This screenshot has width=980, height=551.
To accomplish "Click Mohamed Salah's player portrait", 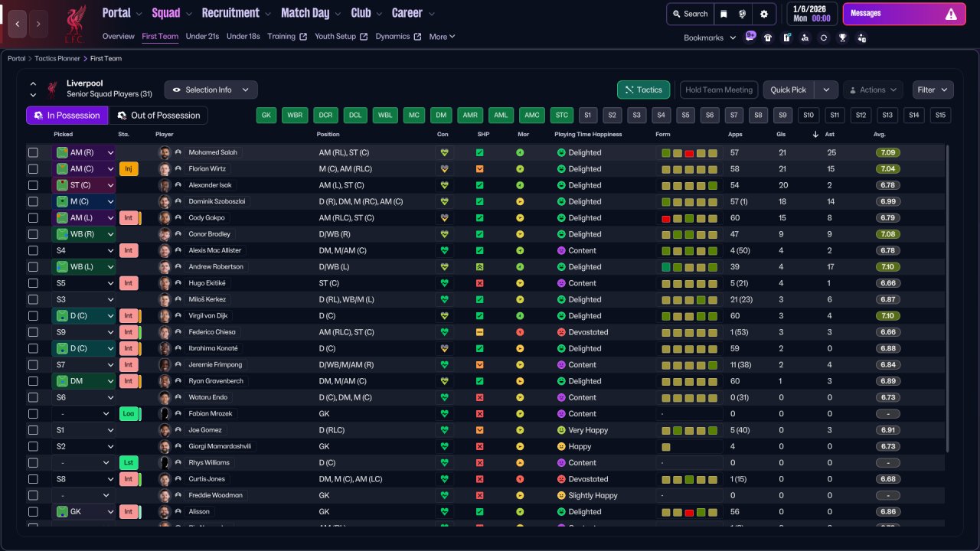I will (164, 152).
